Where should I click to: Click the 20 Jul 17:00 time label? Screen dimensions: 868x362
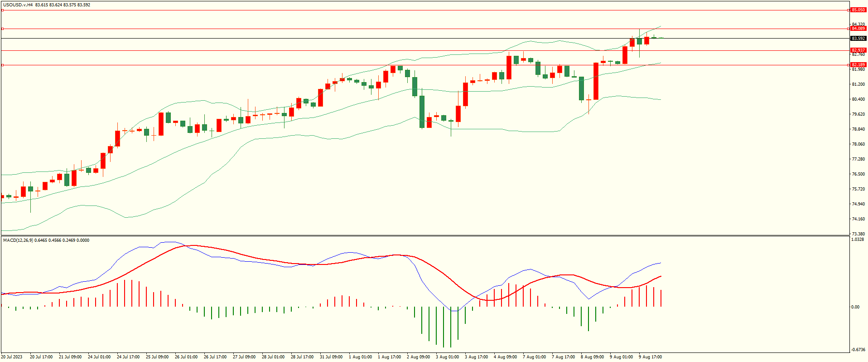click(x=41, y=357)
